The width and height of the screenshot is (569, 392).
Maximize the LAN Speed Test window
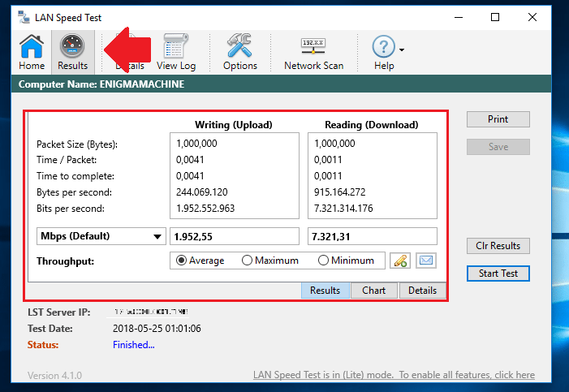coord(495,17)
